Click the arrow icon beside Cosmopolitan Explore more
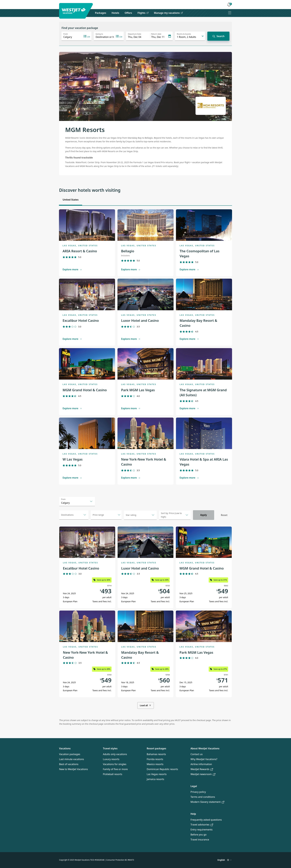 pyautogui.click(x=197, y=270)
